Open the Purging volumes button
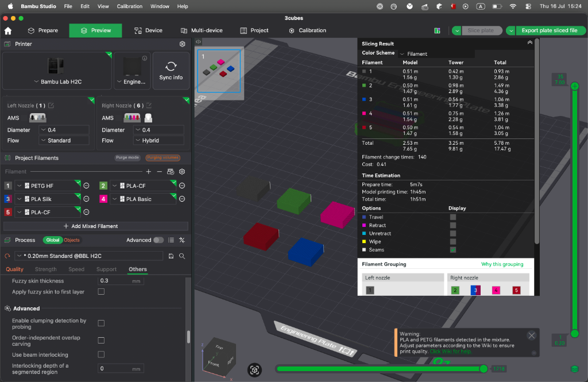588x382 pixels. tap(163, 157)
